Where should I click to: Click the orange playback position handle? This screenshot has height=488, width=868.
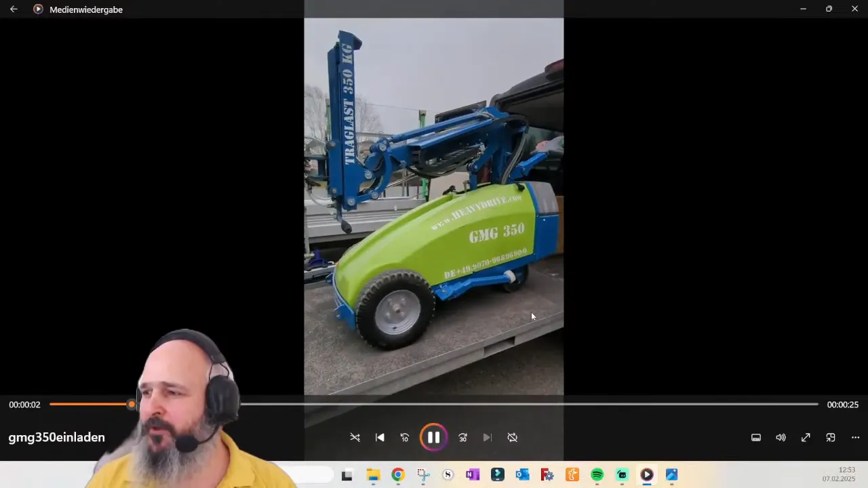coord(132,404)
